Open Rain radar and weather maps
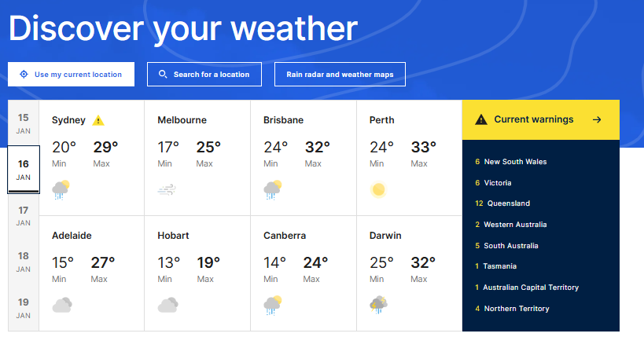 pos(340,75)
